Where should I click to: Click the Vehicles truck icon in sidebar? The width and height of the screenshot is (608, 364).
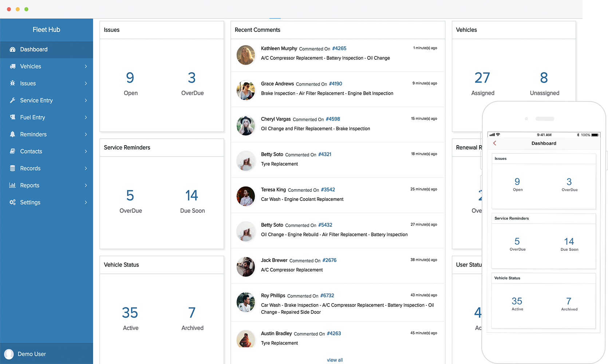tap(12, 66)
